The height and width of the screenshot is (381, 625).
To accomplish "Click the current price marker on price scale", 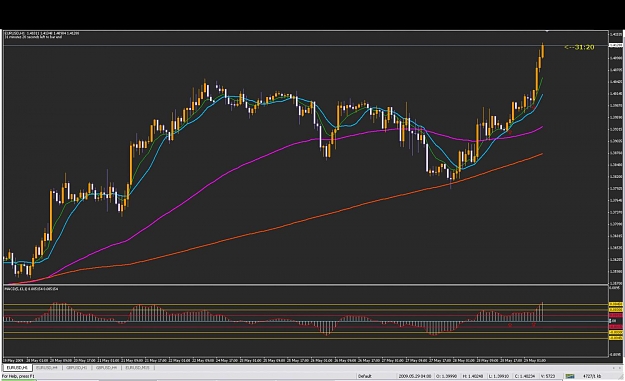I will click(x=616, y=45).
